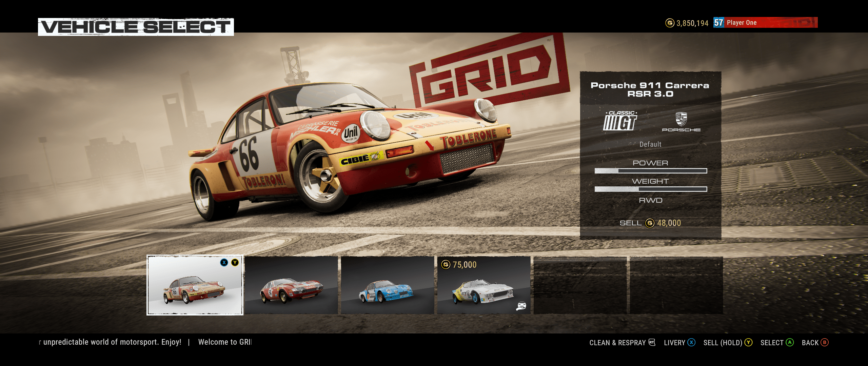This screenshot has width=868, height=366.
Task: Click the first empty garage slot
Action: pyautogui.click(x=580, y=285)
